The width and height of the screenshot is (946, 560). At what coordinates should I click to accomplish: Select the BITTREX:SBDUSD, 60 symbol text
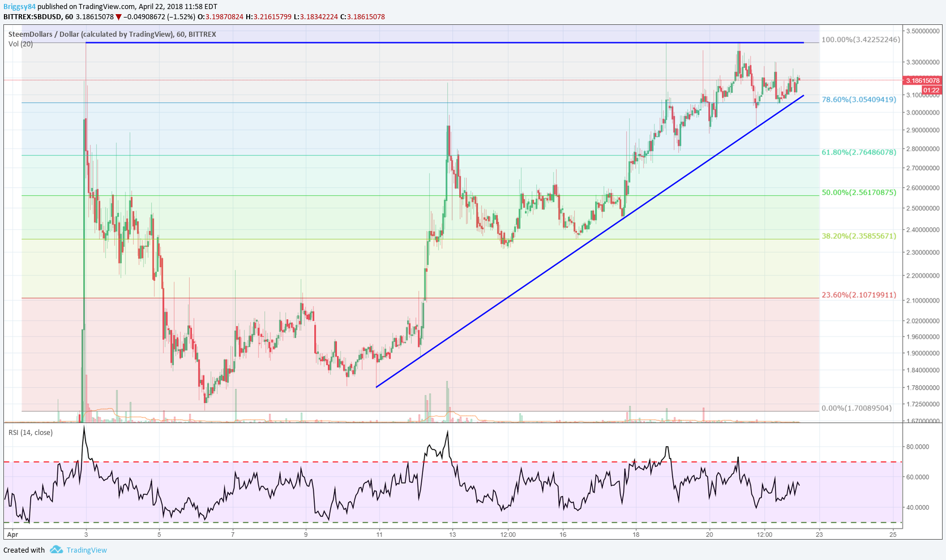point(38,17)
